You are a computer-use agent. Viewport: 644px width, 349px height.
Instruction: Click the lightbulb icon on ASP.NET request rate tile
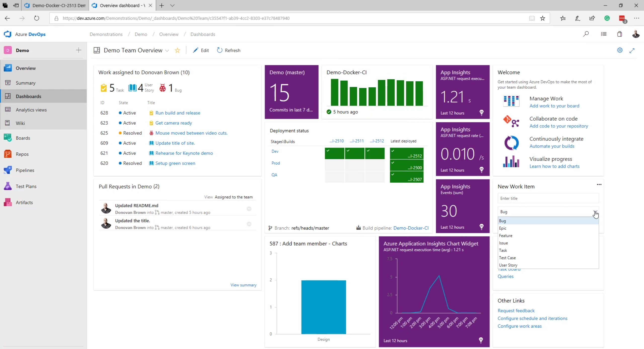(x=481, y=170)
